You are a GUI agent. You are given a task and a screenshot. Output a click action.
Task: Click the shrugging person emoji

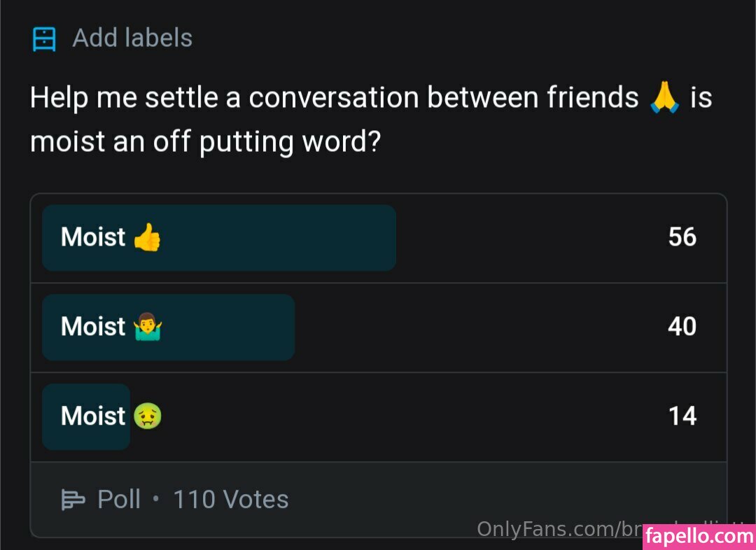[147, 327]
